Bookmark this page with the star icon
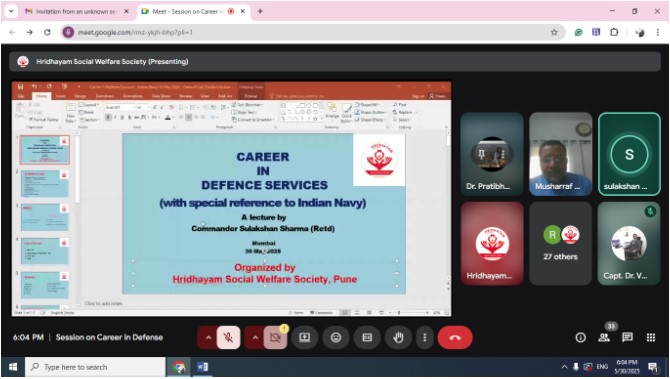670x379 pixels. (554, 32)
